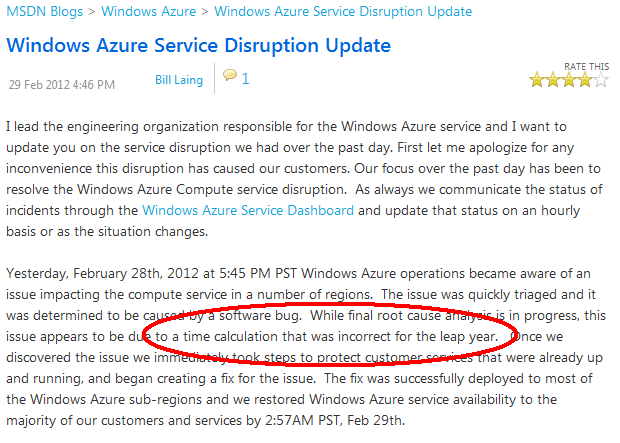The width and height of the screenshot is (620, 443).
Task: Open the comment count number 1
Action: [246, 77]
